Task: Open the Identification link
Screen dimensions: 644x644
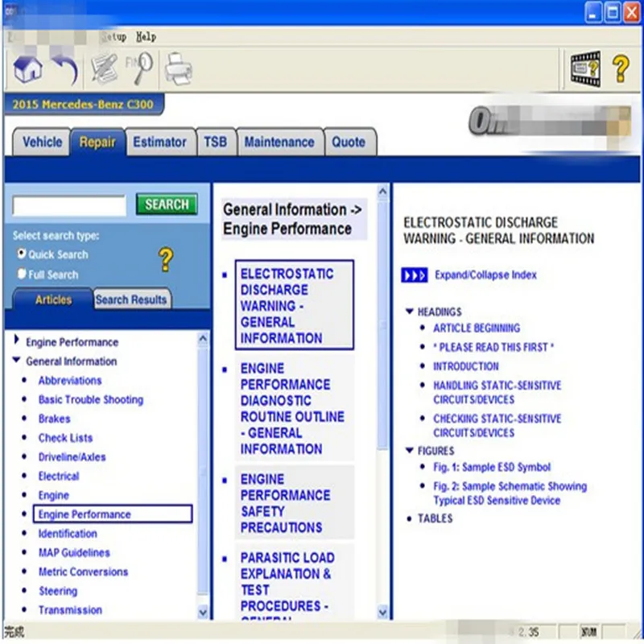Action: pyautogui.click(x=68, y=534)
